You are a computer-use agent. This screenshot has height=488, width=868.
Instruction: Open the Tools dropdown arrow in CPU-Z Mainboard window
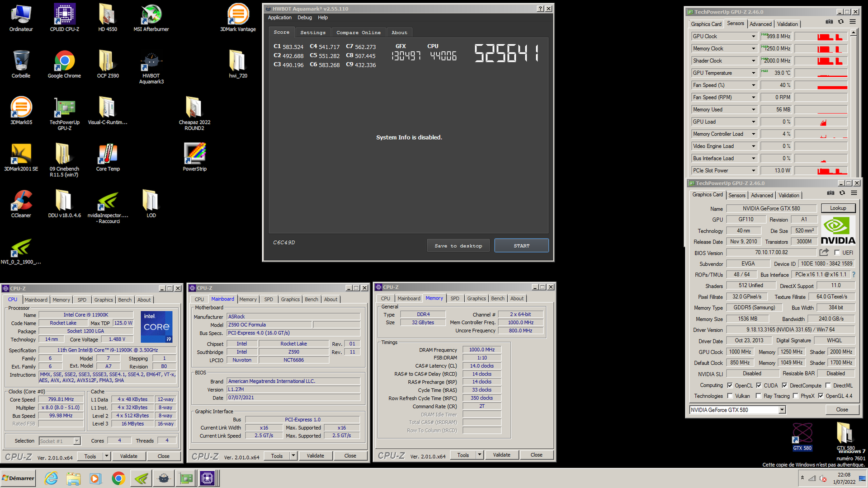point(293,456)
